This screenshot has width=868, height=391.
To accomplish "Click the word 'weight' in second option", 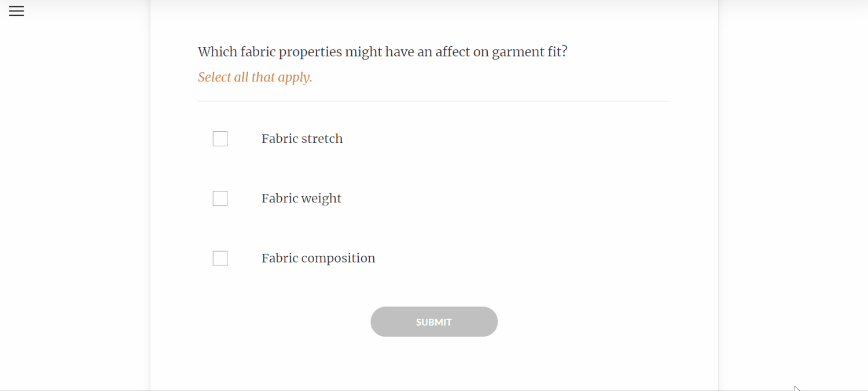I will [x=321, y=199].
